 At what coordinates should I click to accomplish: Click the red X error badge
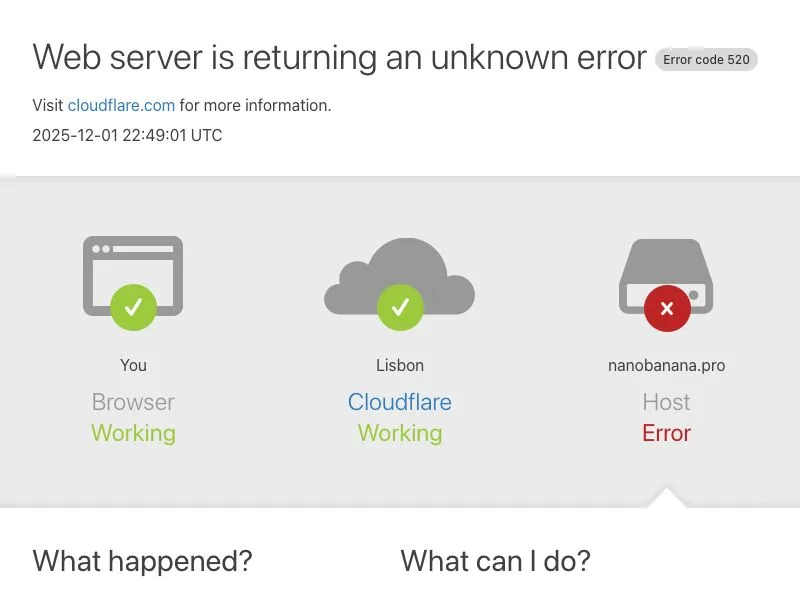[667, 308]
